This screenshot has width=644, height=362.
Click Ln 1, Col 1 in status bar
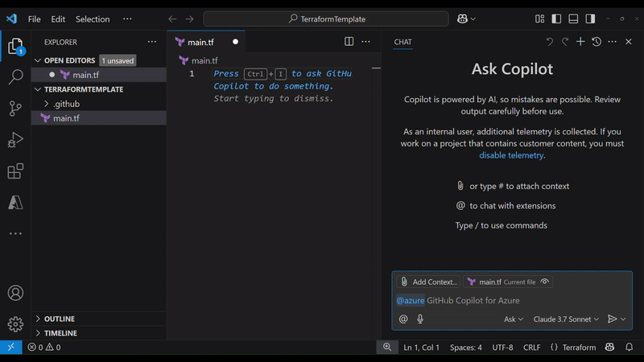421,348
